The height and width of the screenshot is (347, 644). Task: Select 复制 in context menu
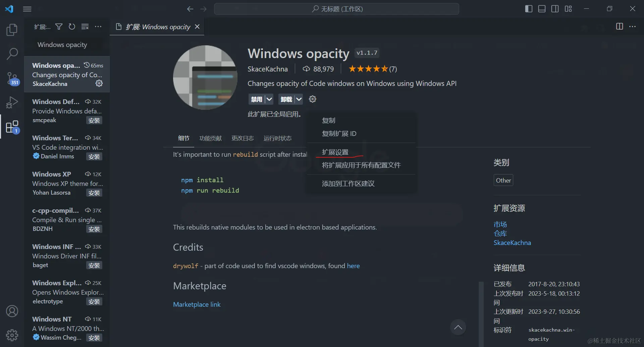tap(361, 120)
